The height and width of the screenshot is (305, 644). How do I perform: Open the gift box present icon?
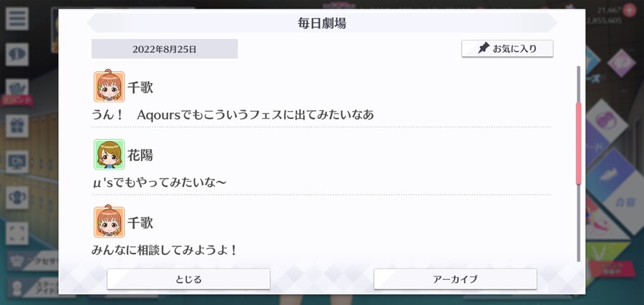coord(17,126)
